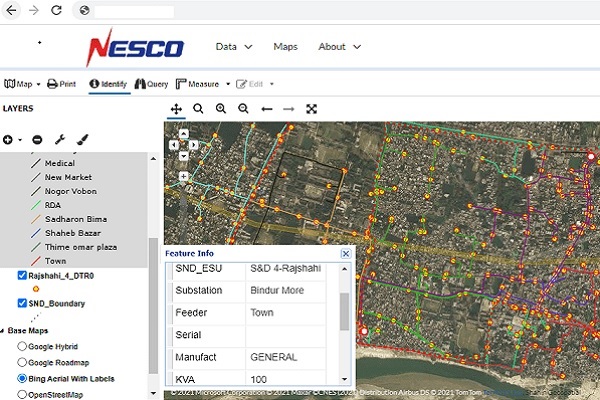Click the zoom in magnifier
The image size is (600, 400).
coord(221,109)
